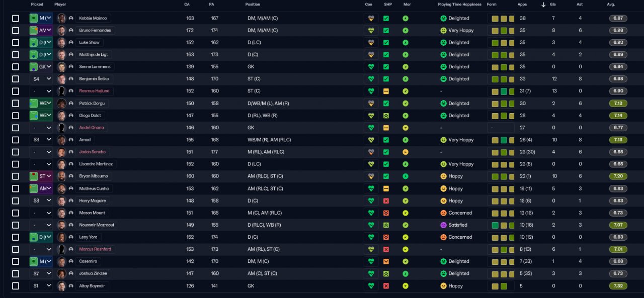
Task: Sort by the Playing Time Happiness header
Action: [460, 5]
